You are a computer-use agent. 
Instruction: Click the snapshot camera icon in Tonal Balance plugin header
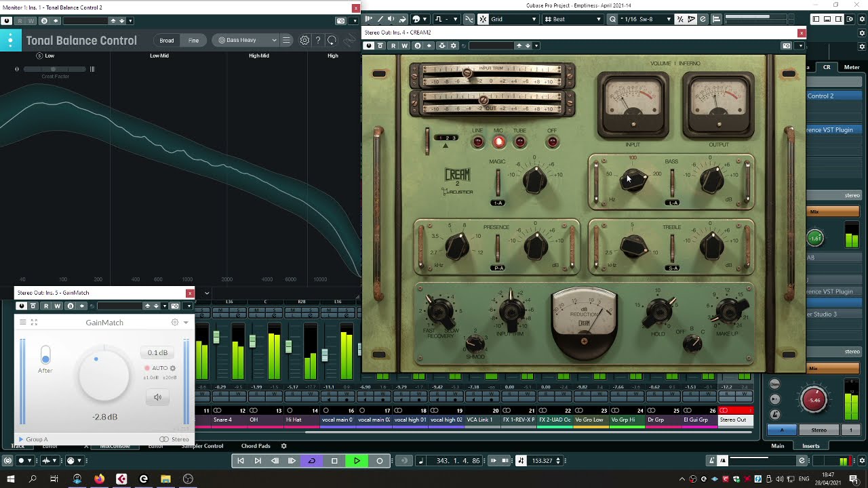[x=341, y=21]
